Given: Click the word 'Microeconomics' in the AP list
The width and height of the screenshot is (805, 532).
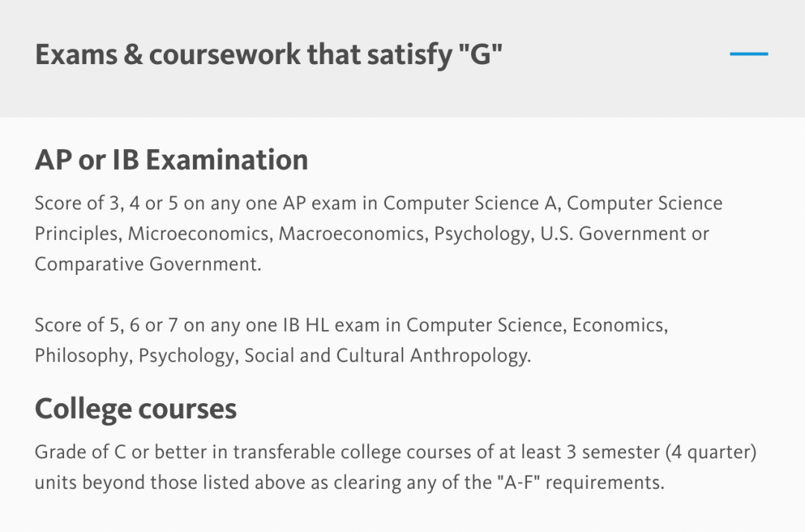Looking at the screenshot, I should [x=199, y=234].
